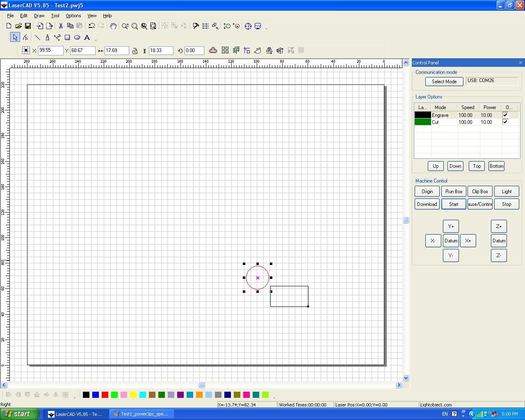Open the Options menu
The width and height of the screenshot is (525, 420).
pos(73,16)
